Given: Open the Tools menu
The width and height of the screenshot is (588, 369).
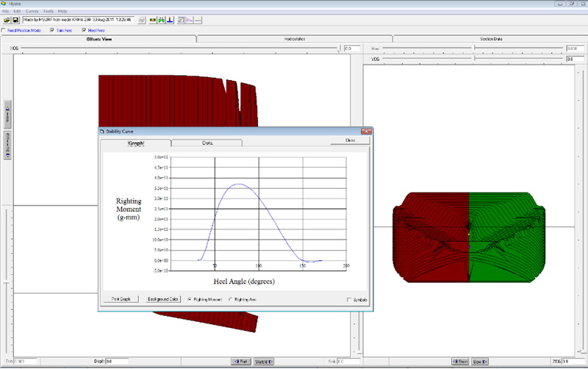Looking at the screenshot, I should tap(49, 12).
